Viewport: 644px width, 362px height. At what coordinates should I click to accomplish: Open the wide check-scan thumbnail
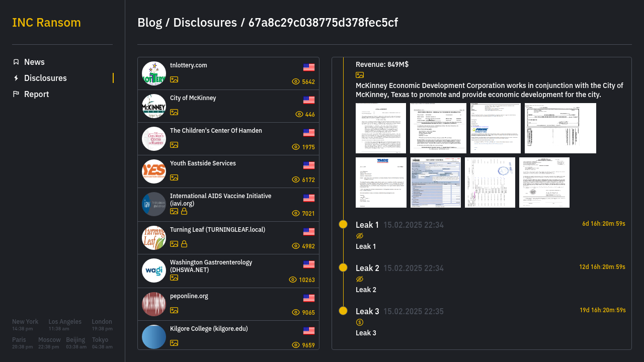[560, 128]
